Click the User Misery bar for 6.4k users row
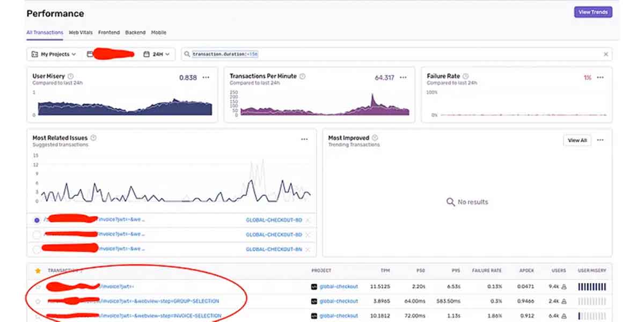Screen dimensions: 644x322 pyautogui.click(x=592, y=316)
